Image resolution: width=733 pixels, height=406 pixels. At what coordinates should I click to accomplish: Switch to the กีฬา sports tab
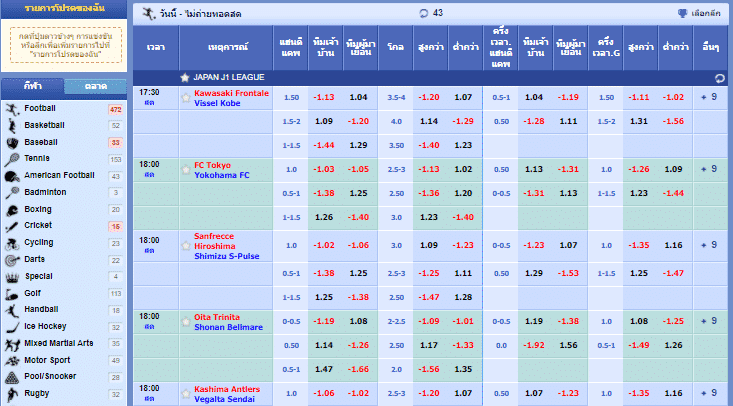[33, 87]
